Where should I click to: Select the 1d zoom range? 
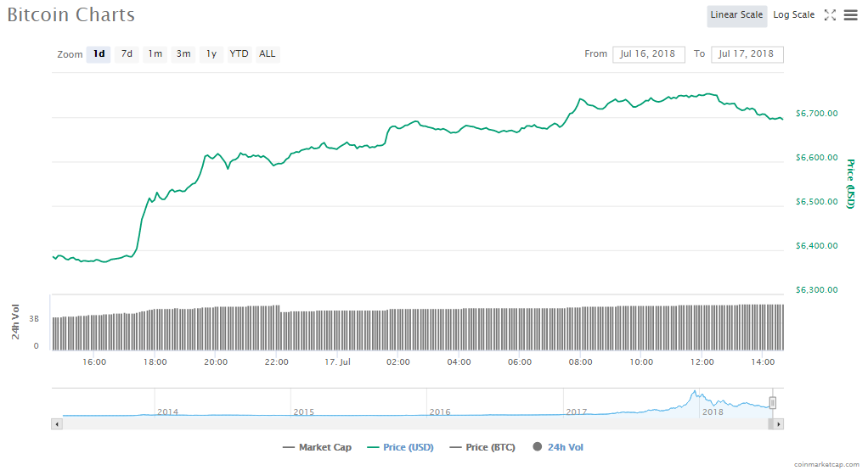click(x=99, y=54)
